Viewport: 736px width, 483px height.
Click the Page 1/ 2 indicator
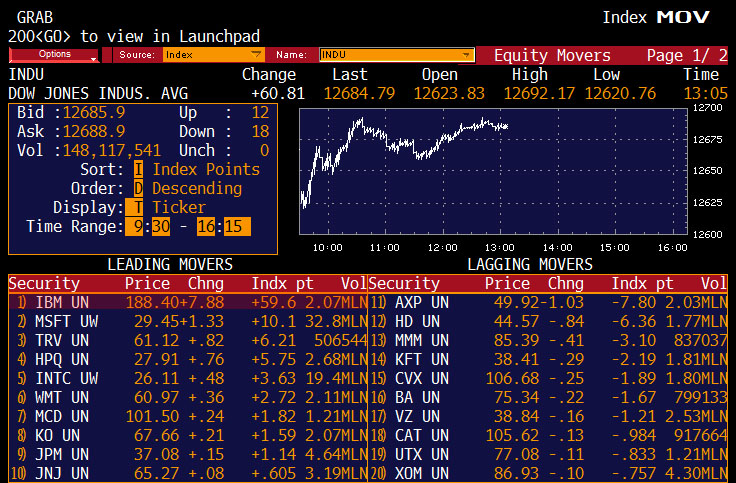(687, 55)
